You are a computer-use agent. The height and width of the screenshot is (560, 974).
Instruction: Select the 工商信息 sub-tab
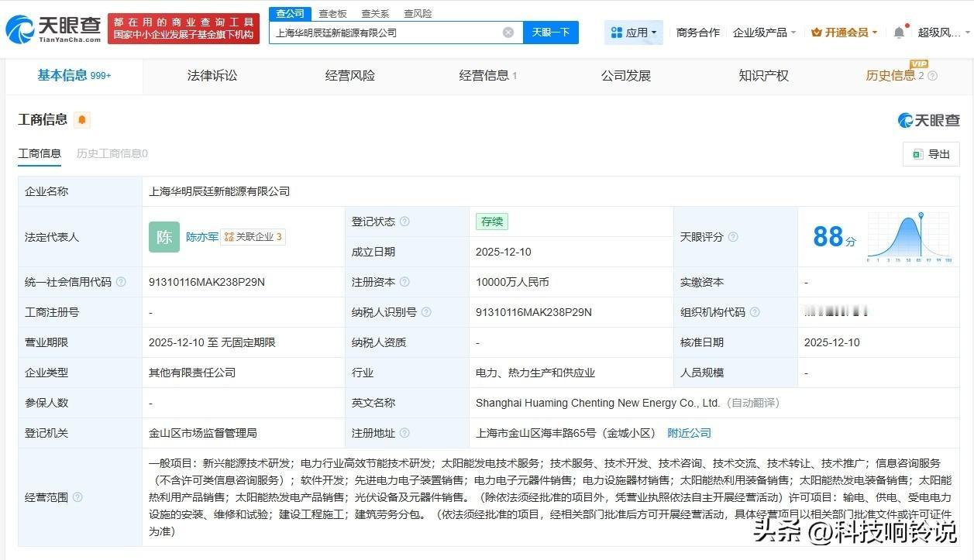tap(40, 153)
